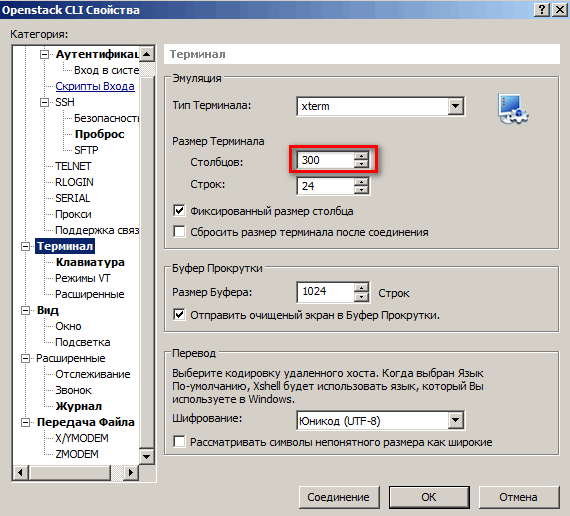Collapse the Расширенные category node
Viewport: 570px width, 516px height.
(x=25, y=359)
